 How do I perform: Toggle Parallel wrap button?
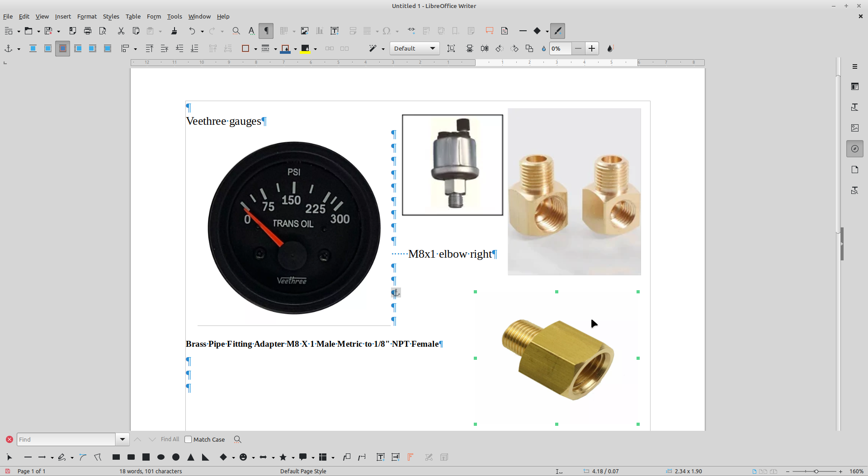pyautogui.click(x=48, y=48)
